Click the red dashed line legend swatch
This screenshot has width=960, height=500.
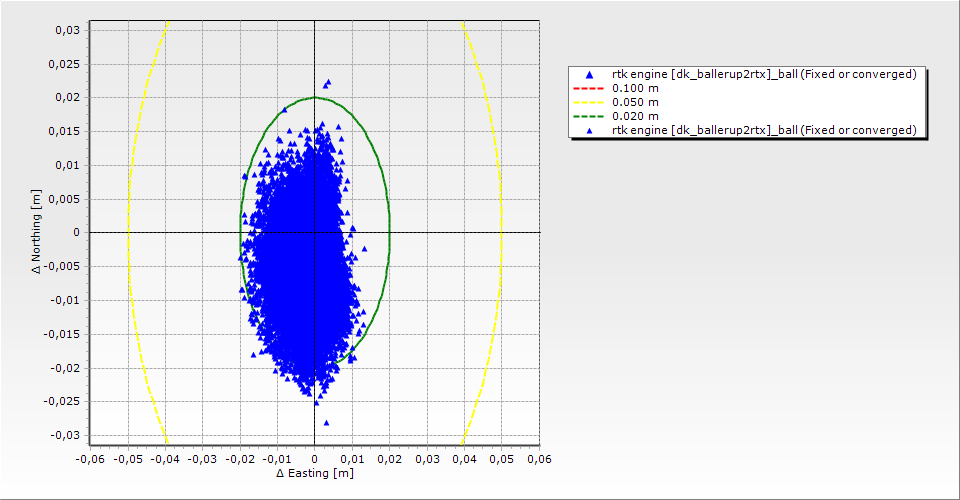[588, 88]
